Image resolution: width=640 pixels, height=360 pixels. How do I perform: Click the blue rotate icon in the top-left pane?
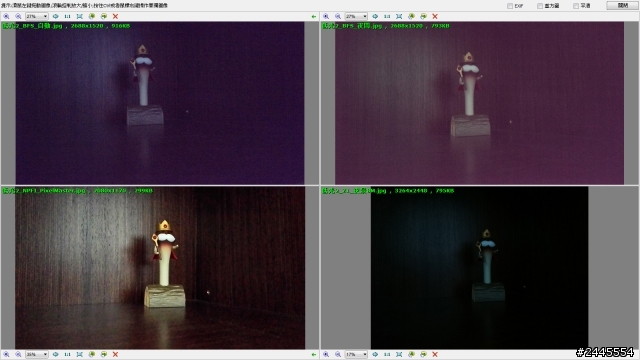coord(56,16)
